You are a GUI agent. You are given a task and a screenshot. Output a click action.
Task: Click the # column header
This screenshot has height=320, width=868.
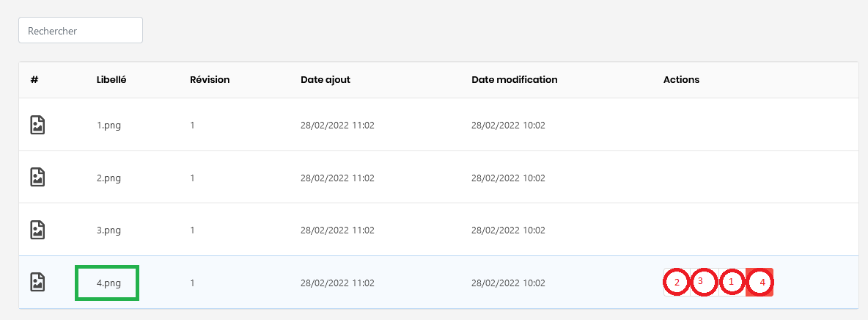tap(34, 80)
